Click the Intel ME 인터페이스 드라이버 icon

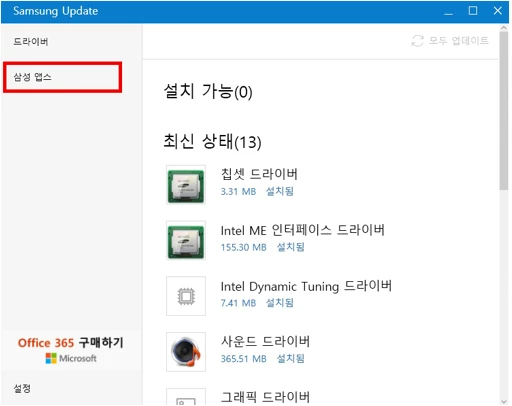tap(186, 240)
